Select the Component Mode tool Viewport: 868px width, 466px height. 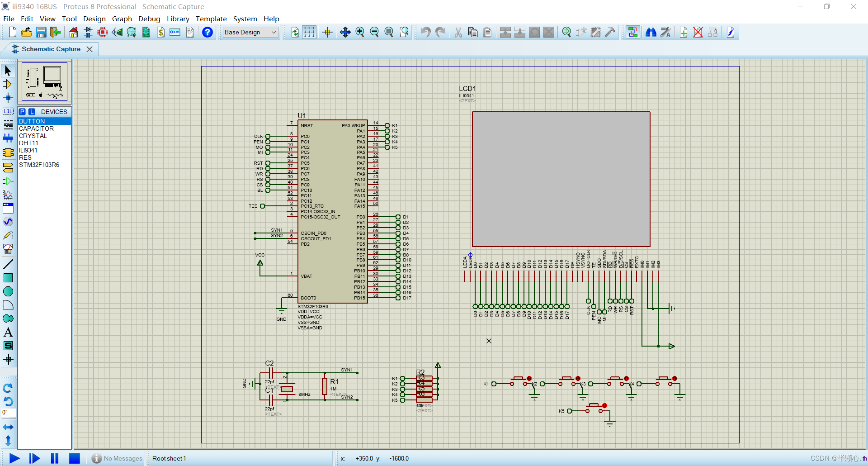[8, 84]
